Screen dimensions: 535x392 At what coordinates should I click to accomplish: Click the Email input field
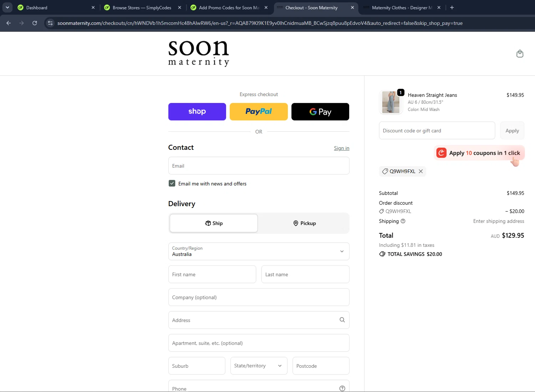point(259,166)
